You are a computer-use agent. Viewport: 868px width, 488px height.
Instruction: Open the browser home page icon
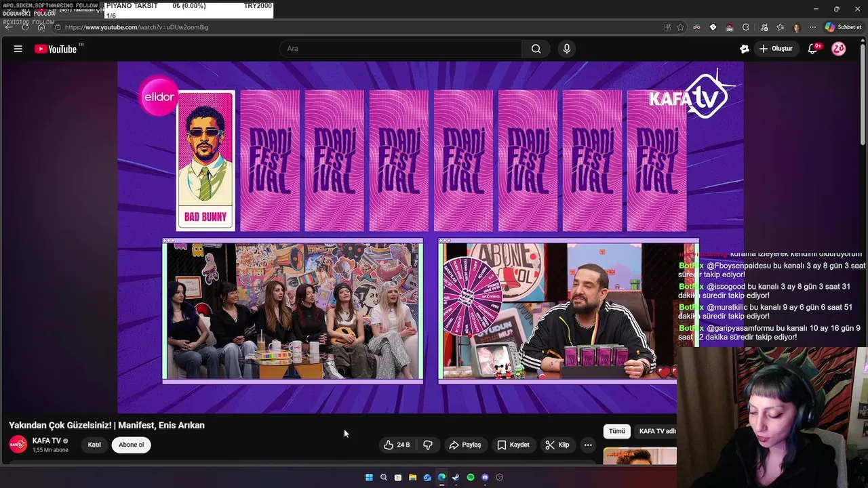tap(41, 27)
